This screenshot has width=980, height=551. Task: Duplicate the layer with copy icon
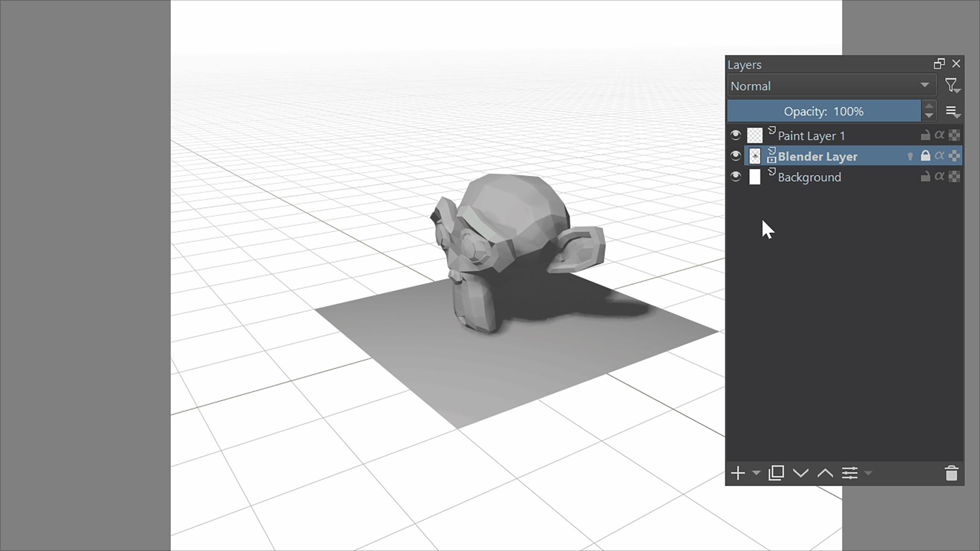click(x=776, y=473)
